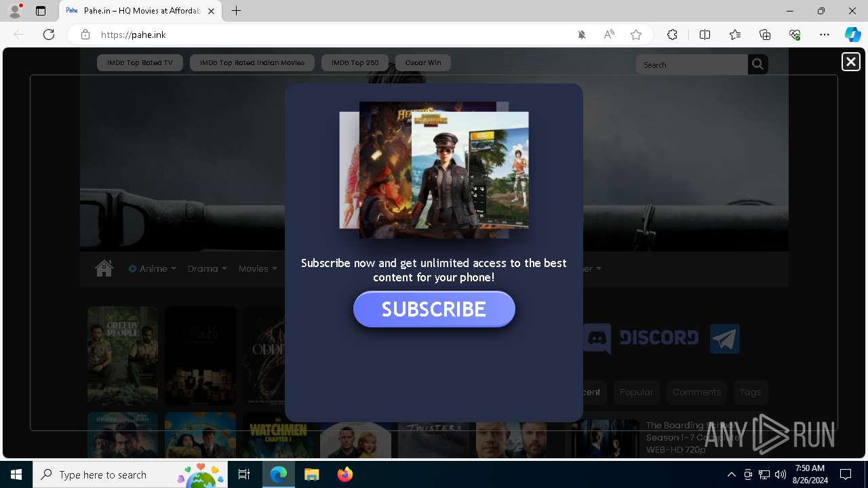The width and height of the screenshot is (868, 488).
Task: Close the Pahe.in browser tab
Action: (212, 11)
